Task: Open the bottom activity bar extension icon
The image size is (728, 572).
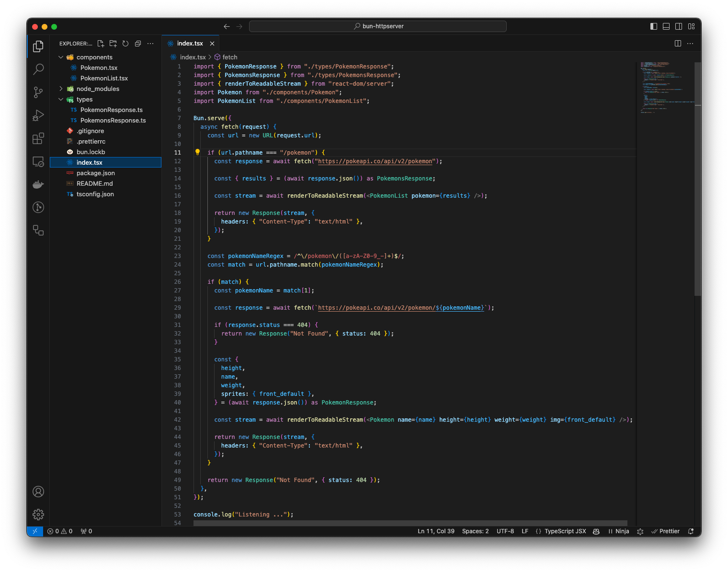Action: pos(38,230)
